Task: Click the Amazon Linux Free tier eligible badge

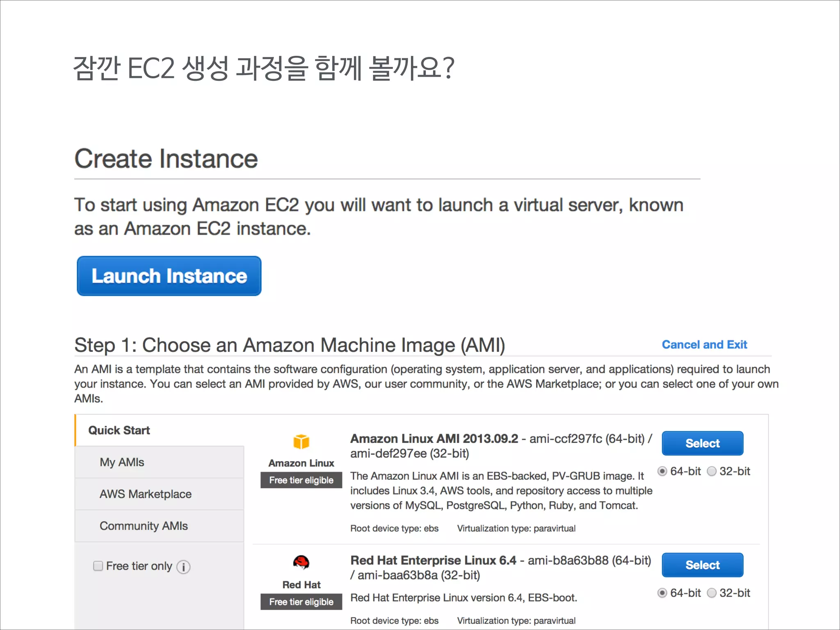Action: point(301,480)
